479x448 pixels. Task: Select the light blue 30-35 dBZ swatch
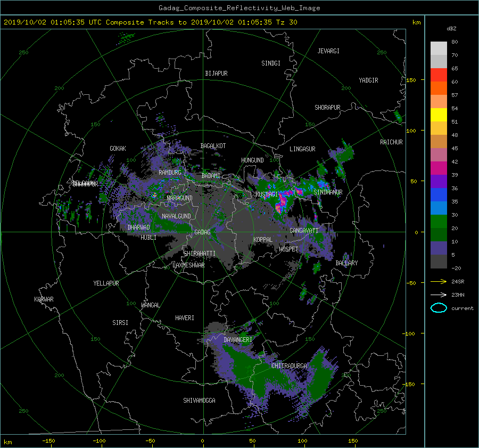point(439,208)
